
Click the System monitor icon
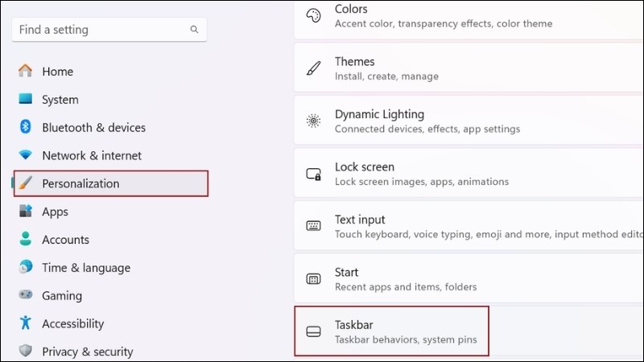click(26, 100)
